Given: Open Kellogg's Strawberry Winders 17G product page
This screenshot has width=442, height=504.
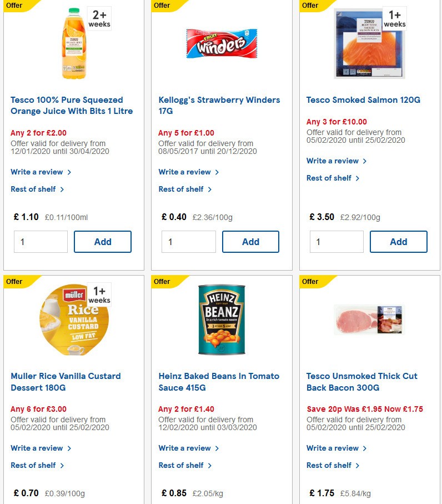Looking at the screenshot, I should point(219,105).
